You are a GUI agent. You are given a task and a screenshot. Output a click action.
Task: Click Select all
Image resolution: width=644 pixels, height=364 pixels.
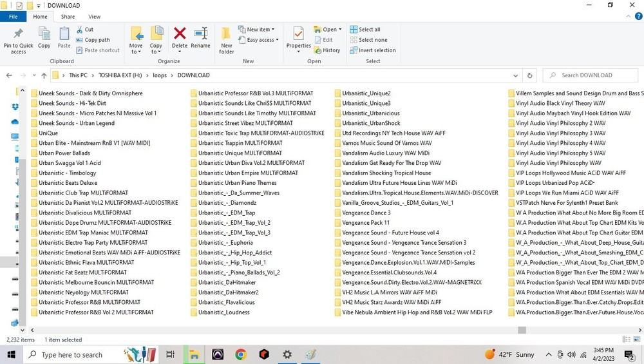[365, 30]
